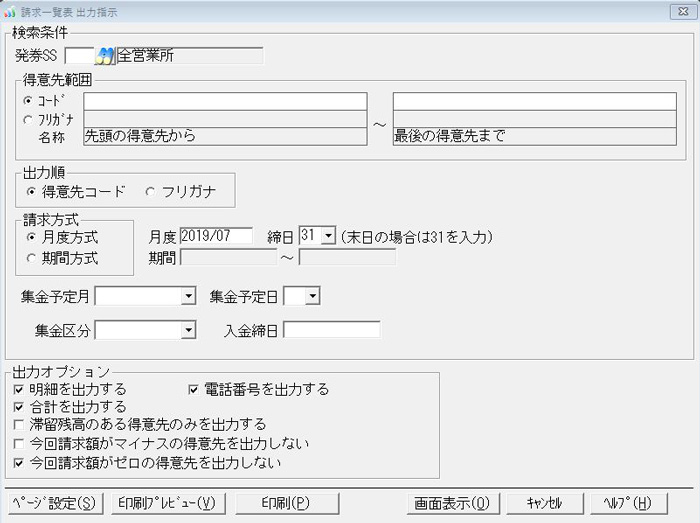
Task: Open the 集金区分 combo box
Action: [188, 330]
